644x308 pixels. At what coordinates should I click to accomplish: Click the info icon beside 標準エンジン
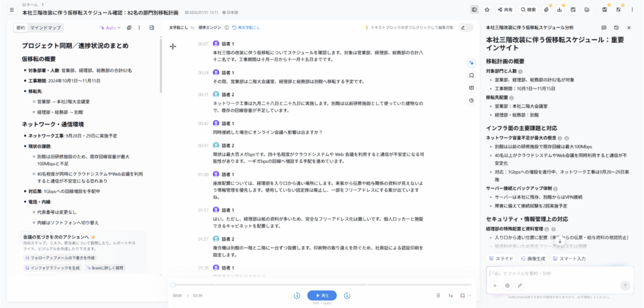coord(226,28)
